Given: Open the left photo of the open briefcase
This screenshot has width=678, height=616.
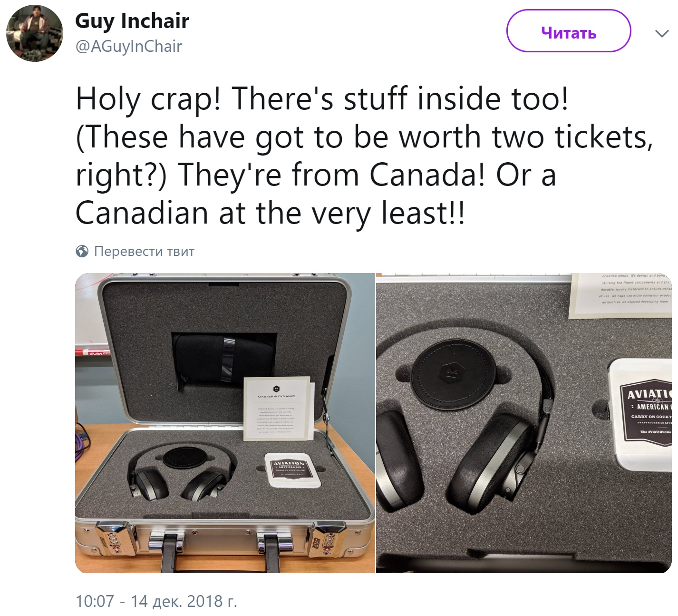Looking at the screenshot, I should (225, 423).
